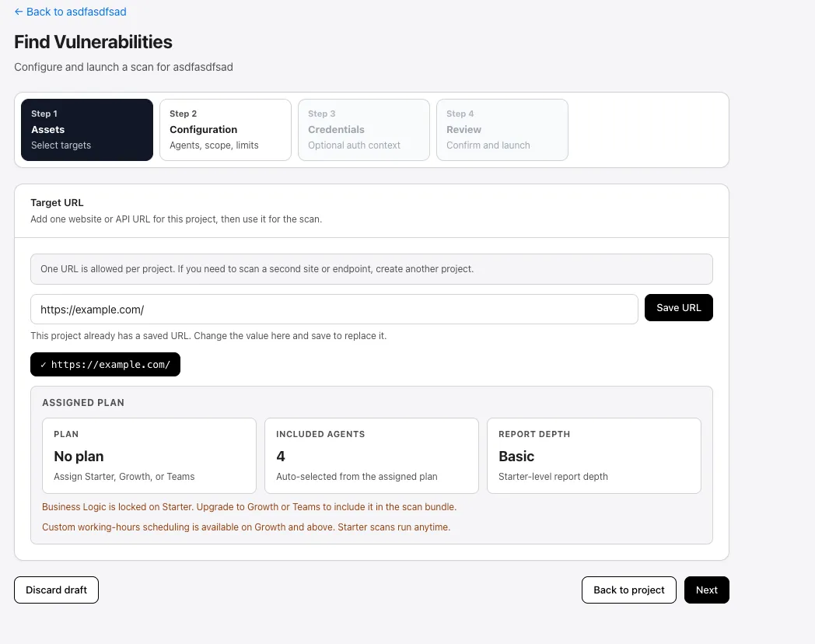Click Back to project
The height and width of the screenshot is (644, 815).
click(x=628, y=590)
